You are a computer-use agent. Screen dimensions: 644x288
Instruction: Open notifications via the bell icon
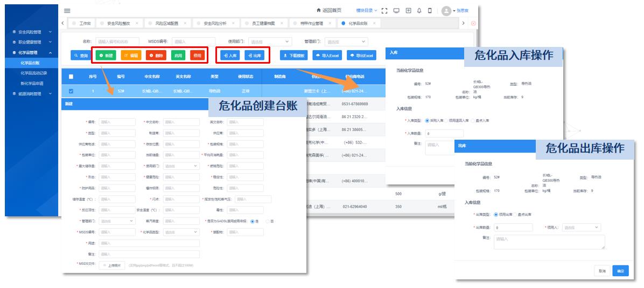click(419, 11)
